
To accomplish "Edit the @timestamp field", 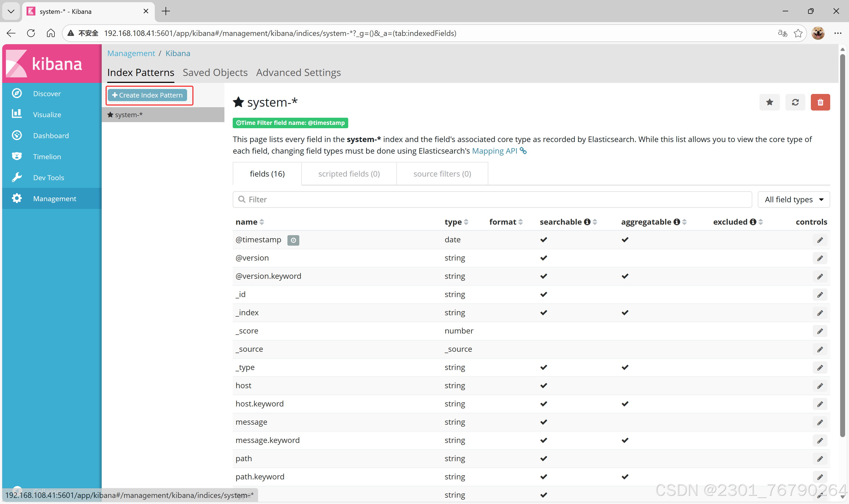I will 820,240.
